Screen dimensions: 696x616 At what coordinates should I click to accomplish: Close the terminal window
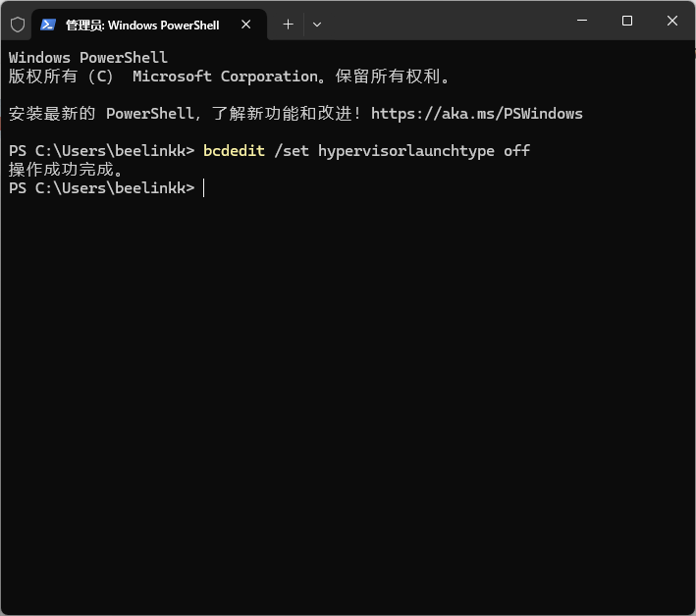[672, 21]
